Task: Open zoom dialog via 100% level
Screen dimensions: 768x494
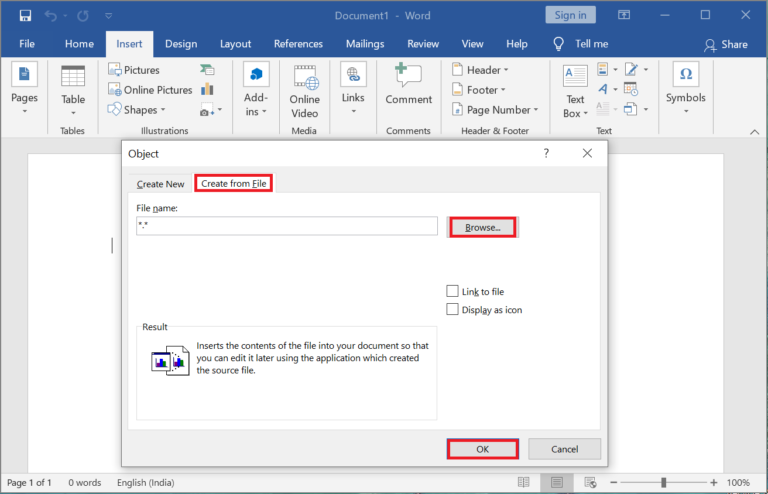Action: pyautogui.click(x=738, y=483)
